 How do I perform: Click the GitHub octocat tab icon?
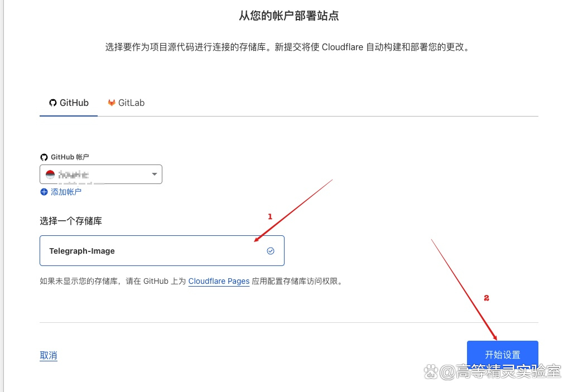pos(53,103)
